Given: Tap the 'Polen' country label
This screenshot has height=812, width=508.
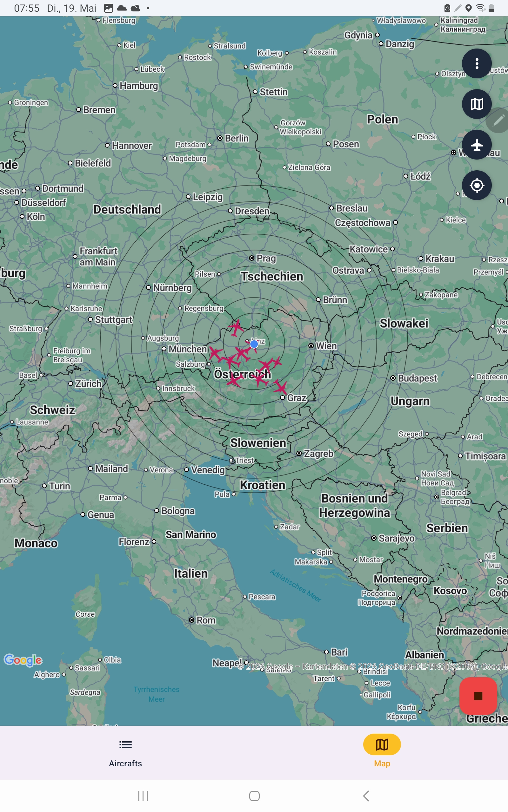Looking at the screenshot, I should [x=382, y=119].
